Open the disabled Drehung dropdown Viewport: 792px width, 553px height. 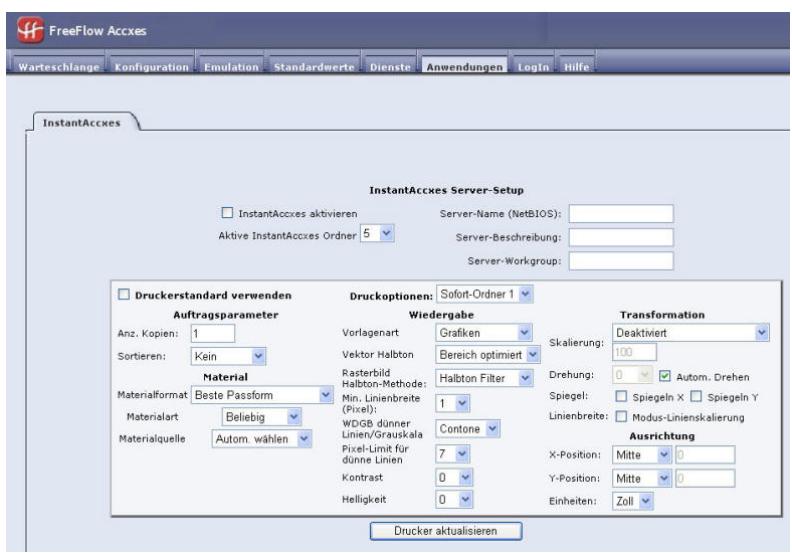tap(632, 375)
